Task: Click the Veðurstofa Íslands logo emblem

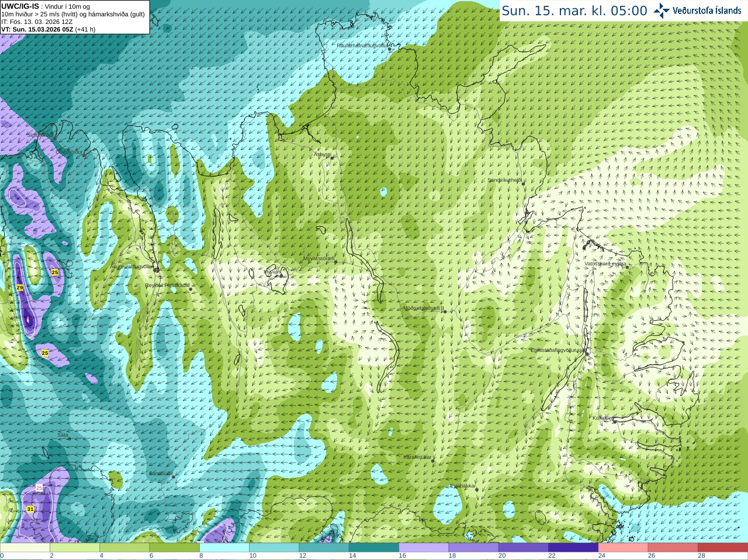Action: 662,10
